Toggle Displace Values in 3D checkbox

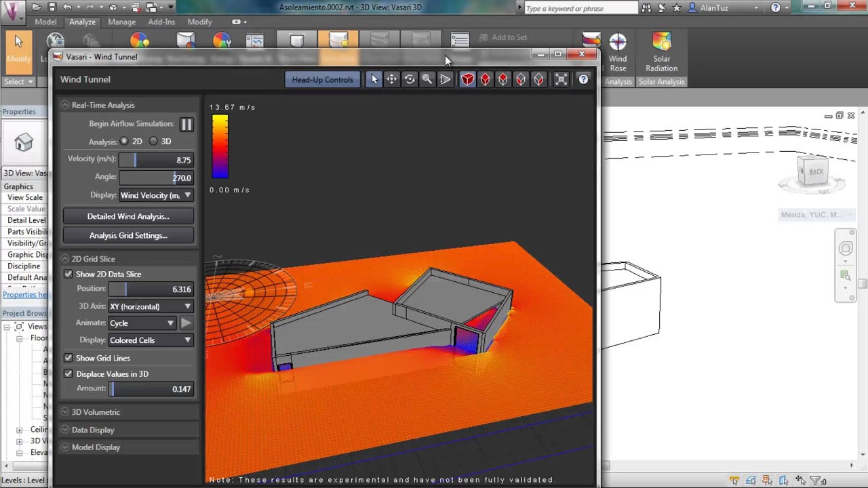click(x=68, y=373)
